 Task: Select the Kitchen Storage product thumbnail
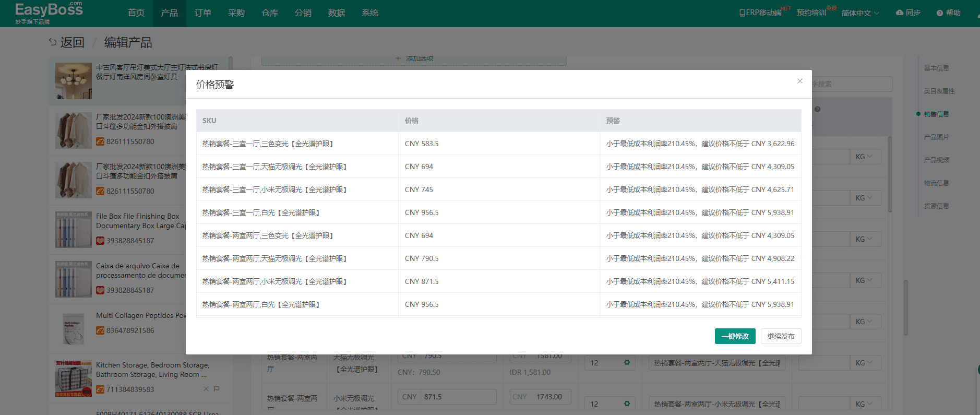[74, 378]
